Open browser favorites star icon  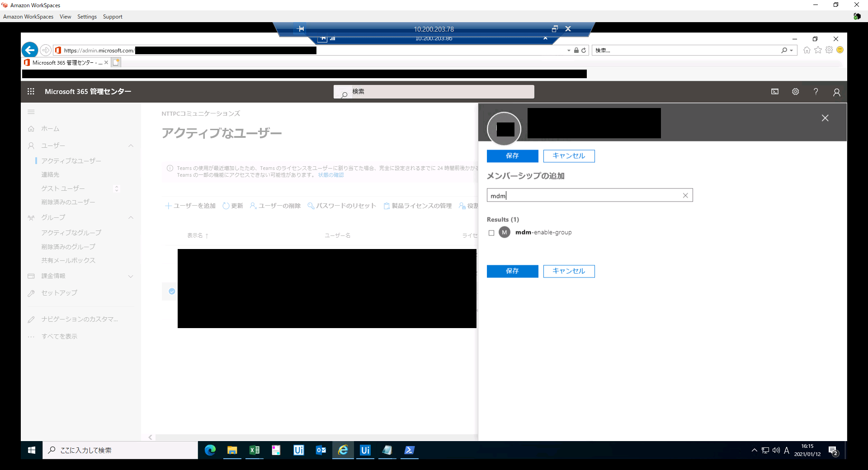pyautogui.click(x=818, y=50)
